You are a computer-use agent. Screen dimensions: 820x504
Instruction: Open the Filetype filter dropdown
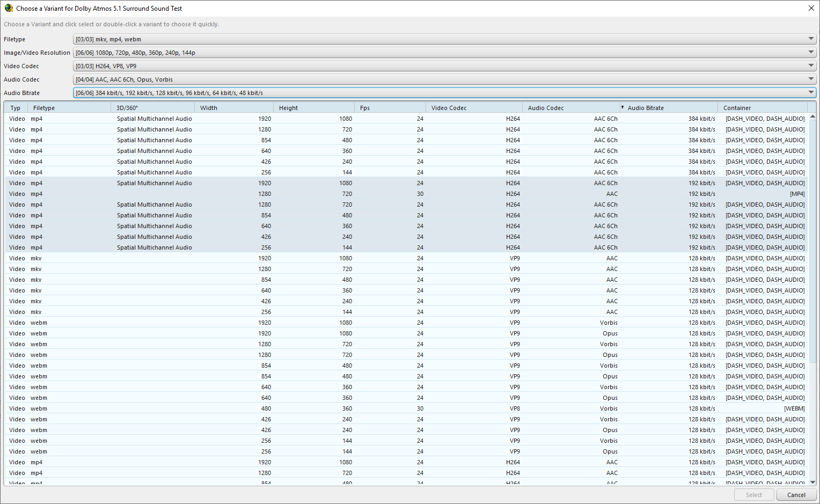pos(444,39)
